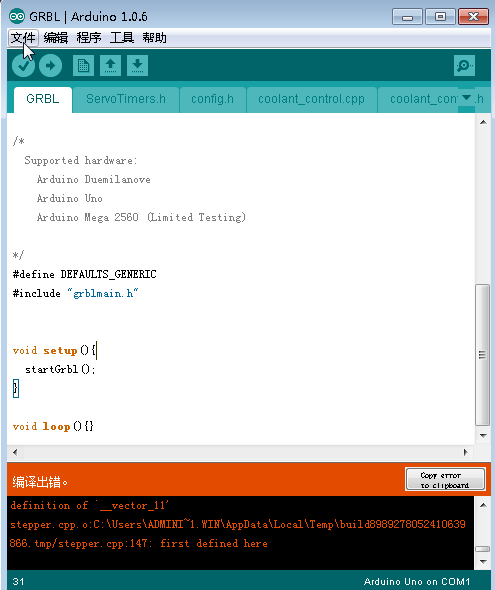This screenshot has width=495, height=590.
Task: Create a new sketch with document icon
Action: (x=83, y=65)
